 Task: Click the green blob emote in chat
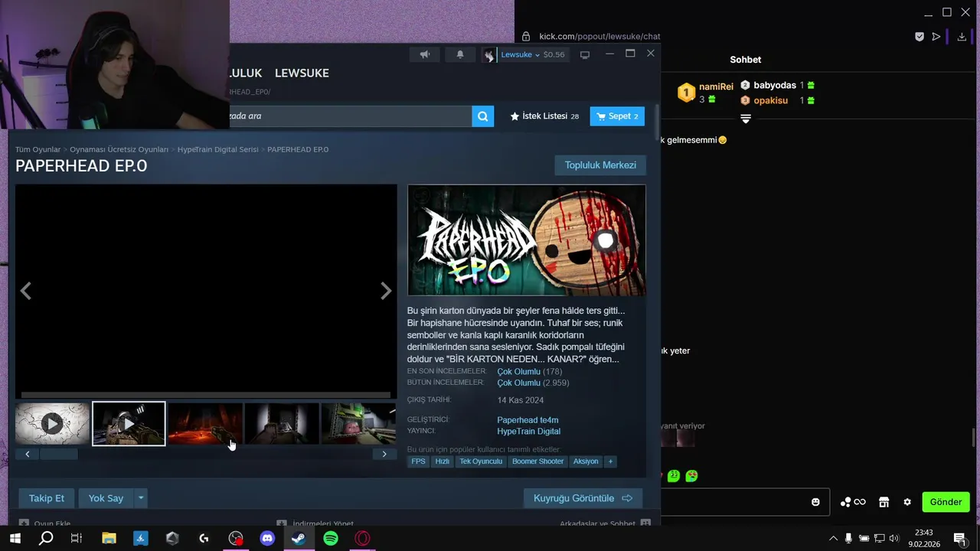pyautogui.click(x=673, y=476)
